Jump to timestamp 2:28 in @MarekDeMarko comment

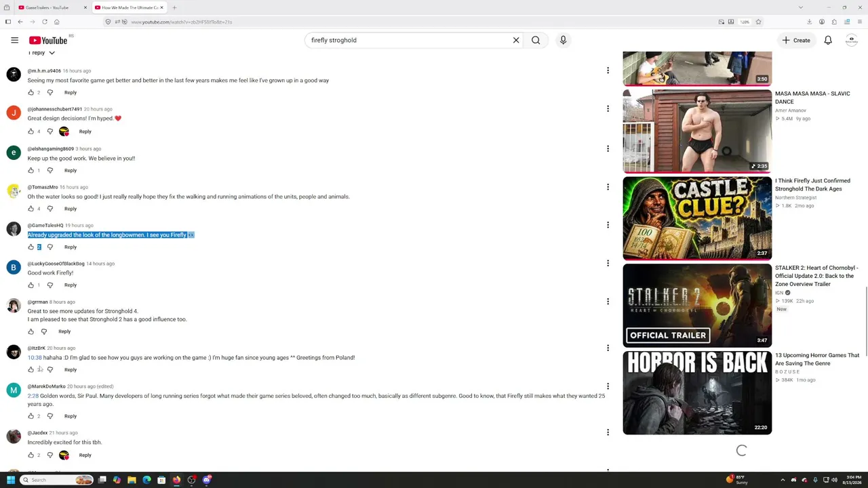tap(33, 396)
